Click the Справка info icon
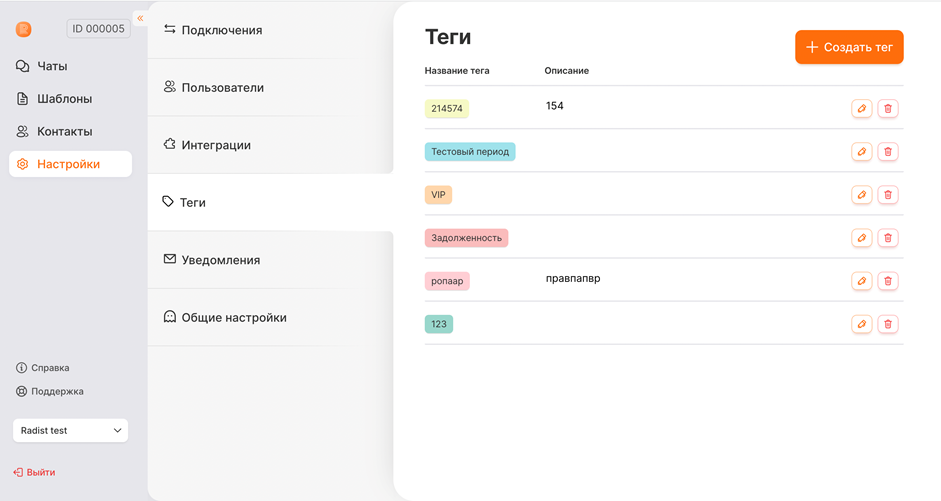The width and height of the screenshot is (941, 501). click(x=21, y=368)
